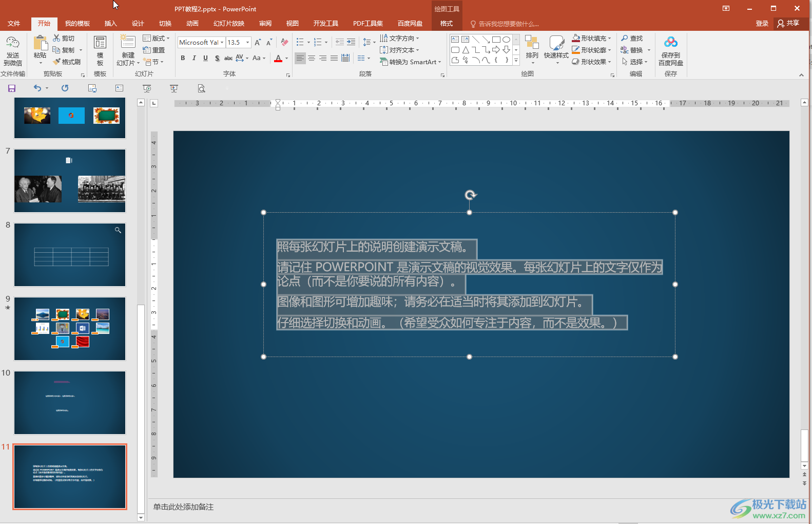This screenshot has width=812, height=524.
Task: Switch to the Slide Show (幻灯片放映) tab
Action: click(x=229, y=24)
